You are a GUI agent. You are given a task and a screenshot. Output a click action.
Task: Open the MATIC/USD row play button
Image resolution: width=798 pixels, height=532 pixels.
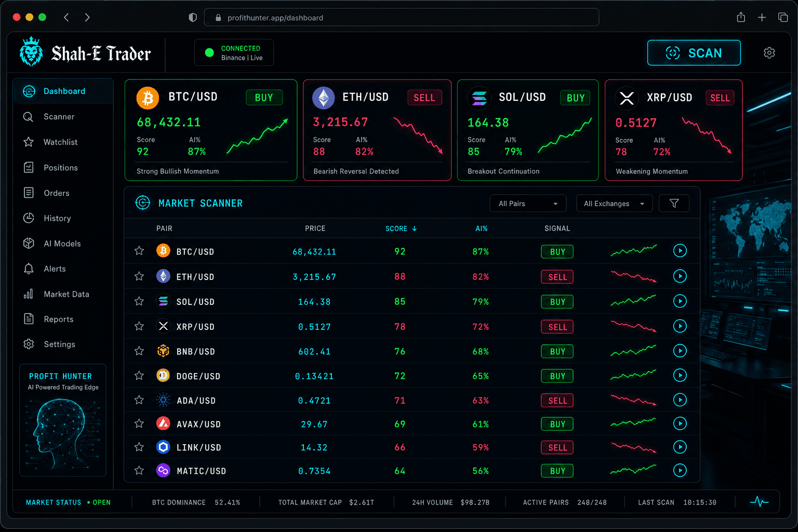coord(680,470)
